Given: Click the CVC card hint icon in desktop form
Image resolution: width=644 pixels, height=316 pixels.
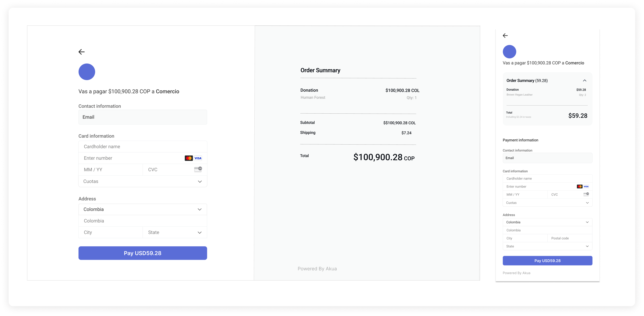Looking at the screenshot, I should pos(198,169).
